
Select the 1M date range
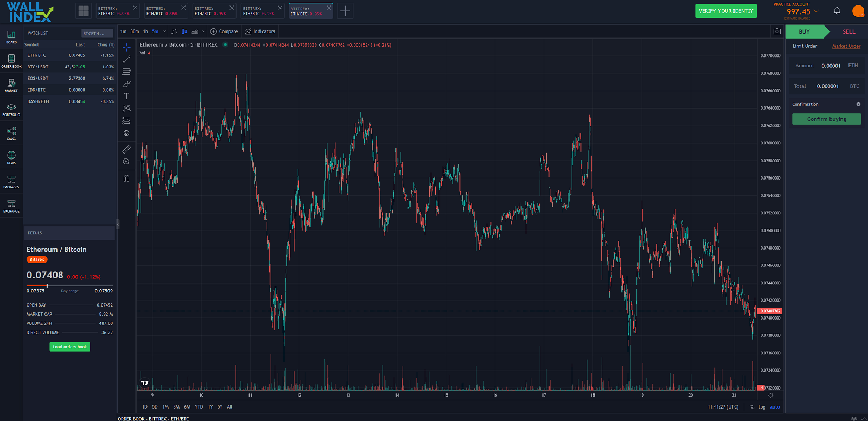click(165, 407)
